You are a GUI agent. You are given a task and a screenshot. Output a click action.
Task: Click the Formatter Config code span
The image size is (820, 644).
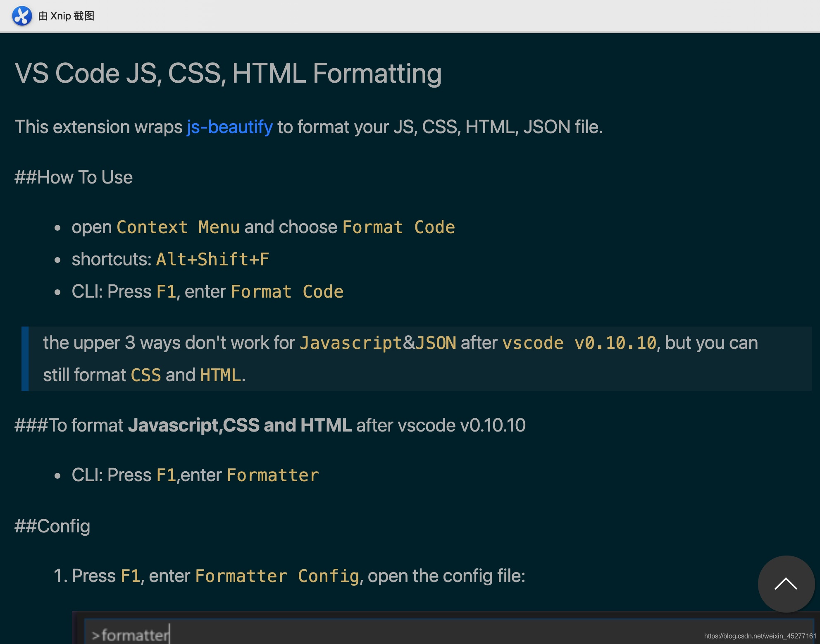click(x=276, y=575)
